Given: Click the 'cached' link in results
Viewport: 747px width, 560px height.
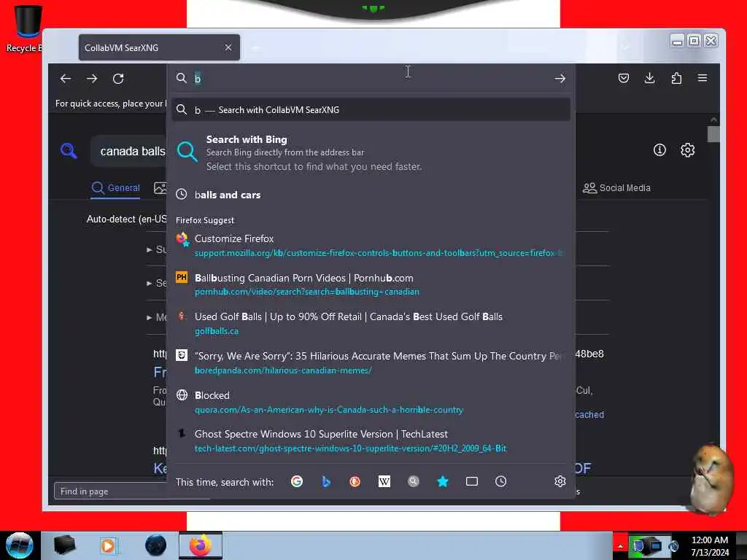Looking at the screenshot, I should (x=589, y=415).
